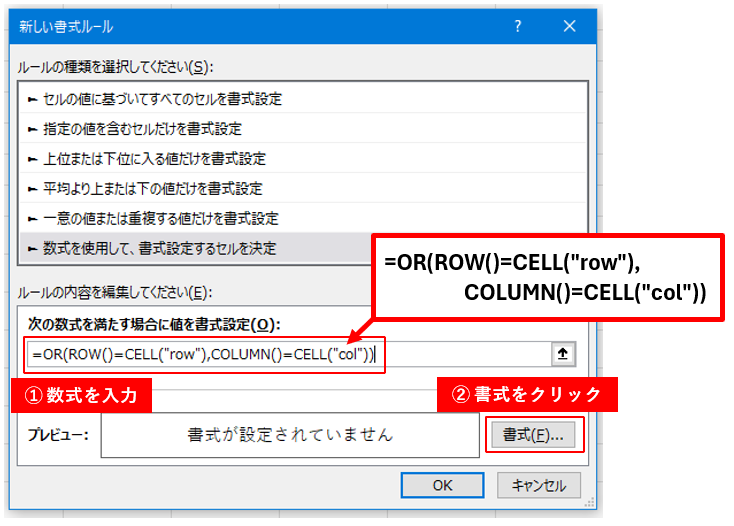Click the collapse dialog arrow beside formula box
The height and width of the screenshot is (526, 734).
tap(562, 354)
